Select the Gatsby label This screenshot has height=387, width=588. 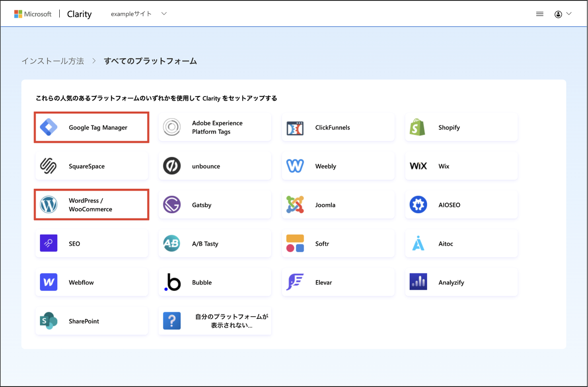coord(202,205)
